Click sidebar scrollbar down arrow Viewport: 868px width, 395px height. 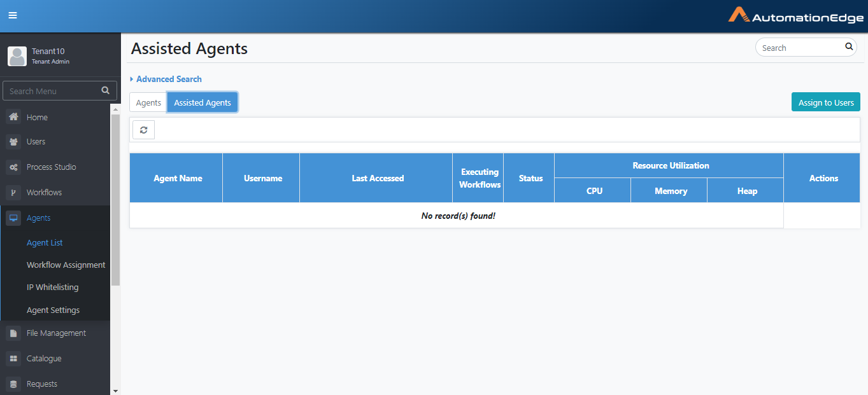[x=115, y=390]
